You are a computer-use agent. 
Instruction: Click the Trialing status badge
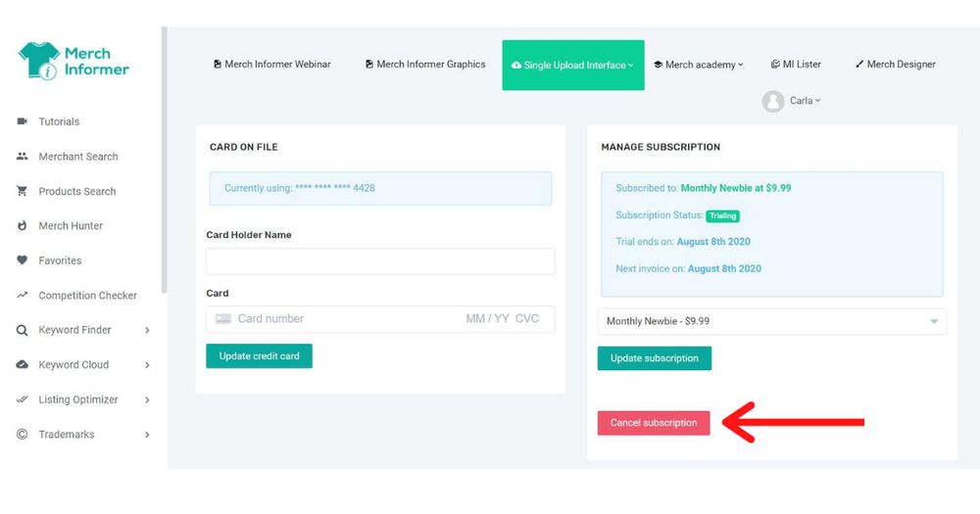722,216
